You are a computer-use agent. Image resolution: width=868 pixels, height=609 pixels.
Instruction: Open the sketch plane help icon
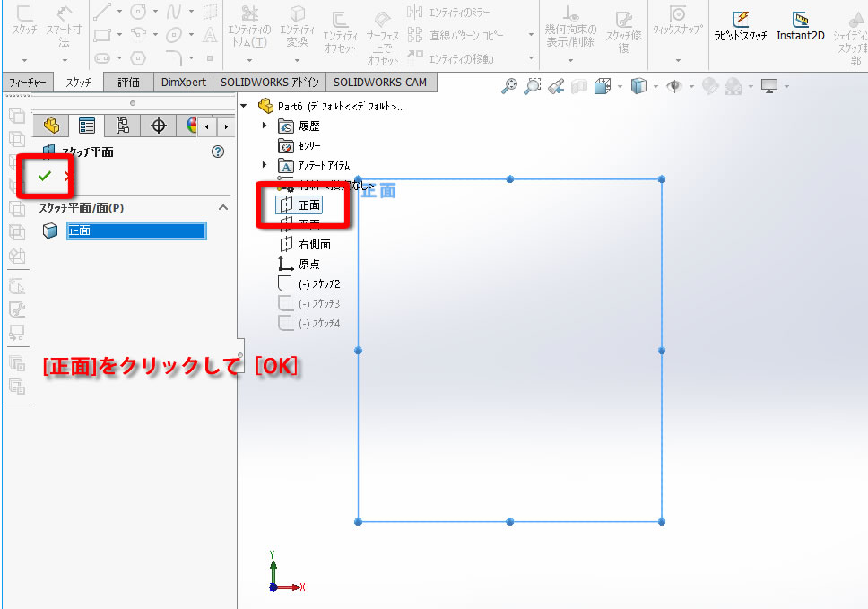(x=218, y=152)
